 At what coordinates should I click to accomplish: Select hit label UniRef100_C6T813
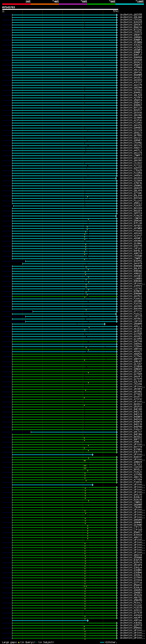tap(131, 90)
